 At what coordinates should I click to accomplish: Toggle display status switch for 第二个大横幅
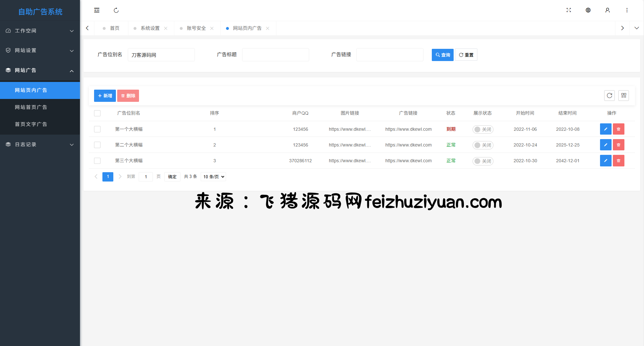[483, 145]
